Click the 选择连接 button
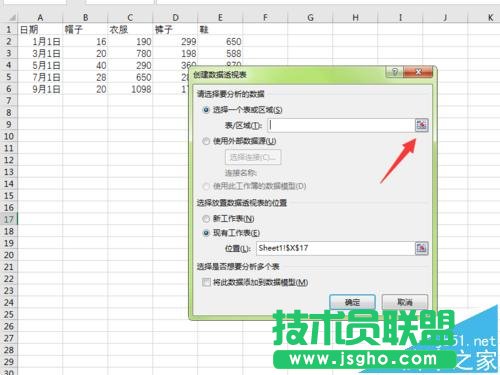Screen dimensions: 500x375 point(253,157)
